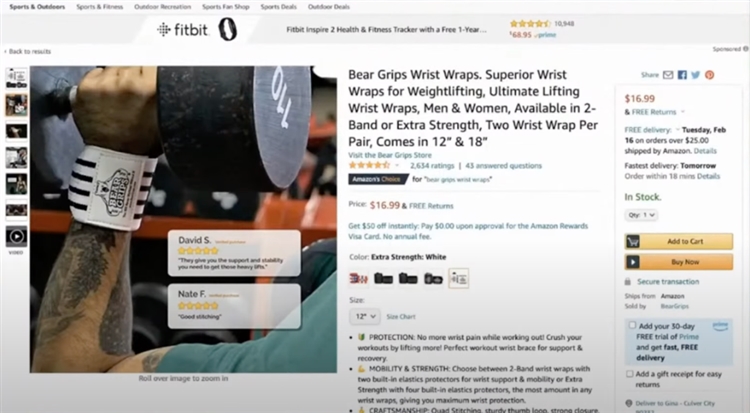Viewport: 750px width, 413px height.
Task: Enable the 30-day Prime free trial checkbox
Action: pyautogui.click(x=632, y=325)
